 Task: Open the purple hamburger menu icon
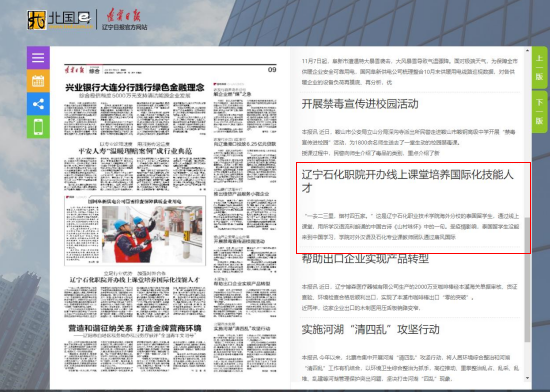[x=38, y=58]
